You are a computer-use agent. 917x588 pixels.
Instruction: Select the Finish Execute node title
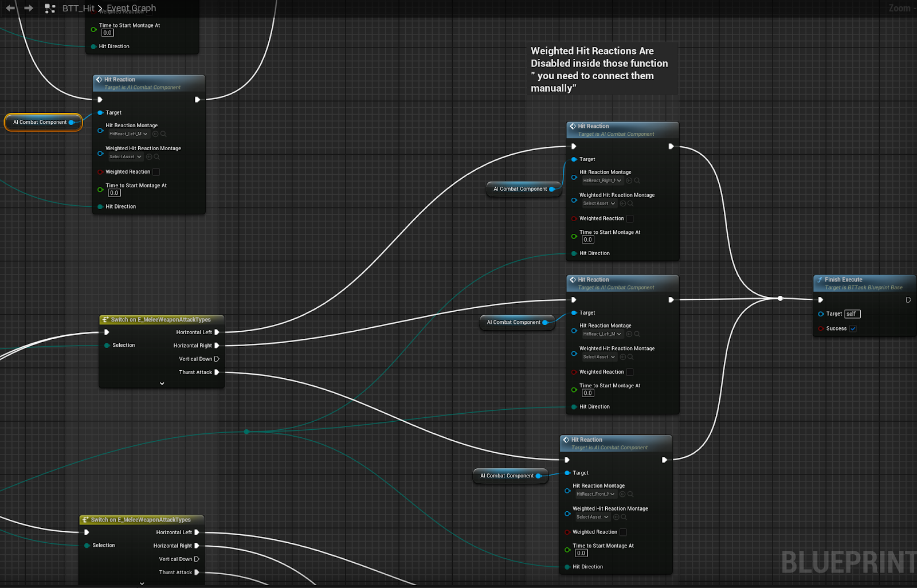coord(843,280)
